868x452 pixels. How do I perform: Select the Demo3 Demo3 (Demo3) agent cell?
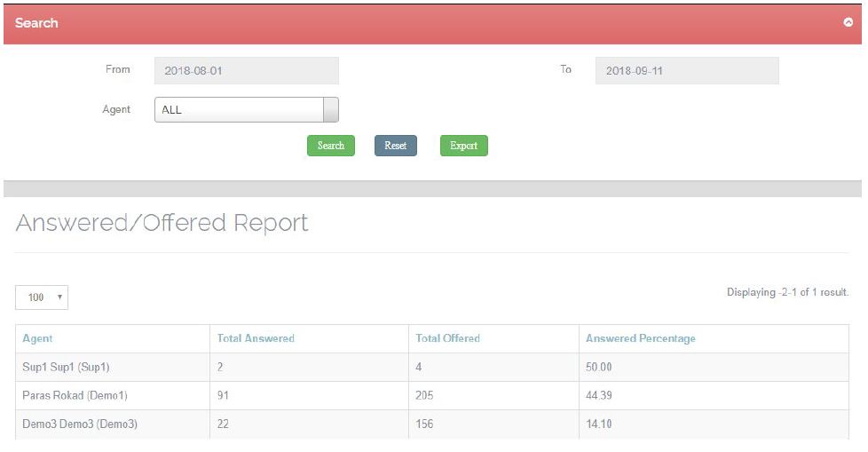[80, 424]
